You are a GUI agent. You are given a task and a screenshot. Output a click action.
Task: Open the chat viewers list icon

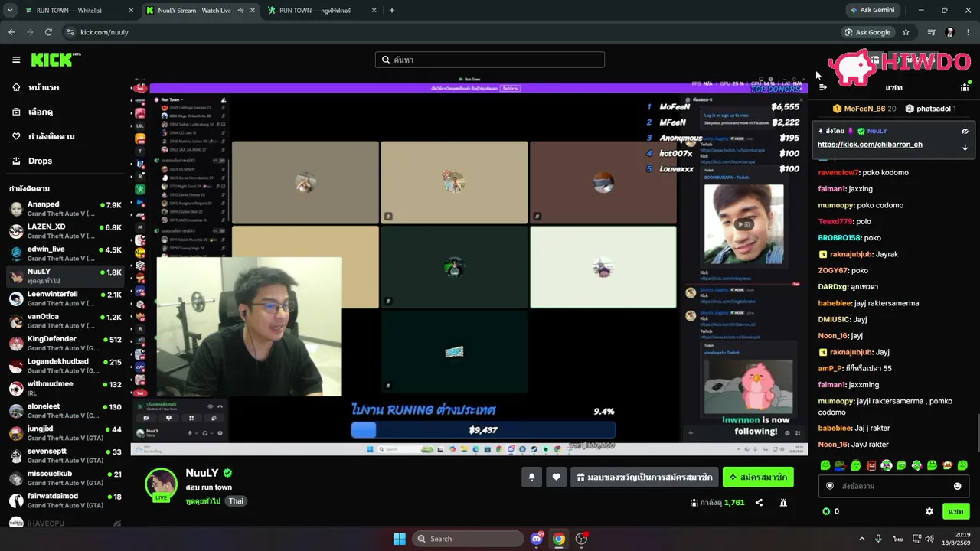965,87
